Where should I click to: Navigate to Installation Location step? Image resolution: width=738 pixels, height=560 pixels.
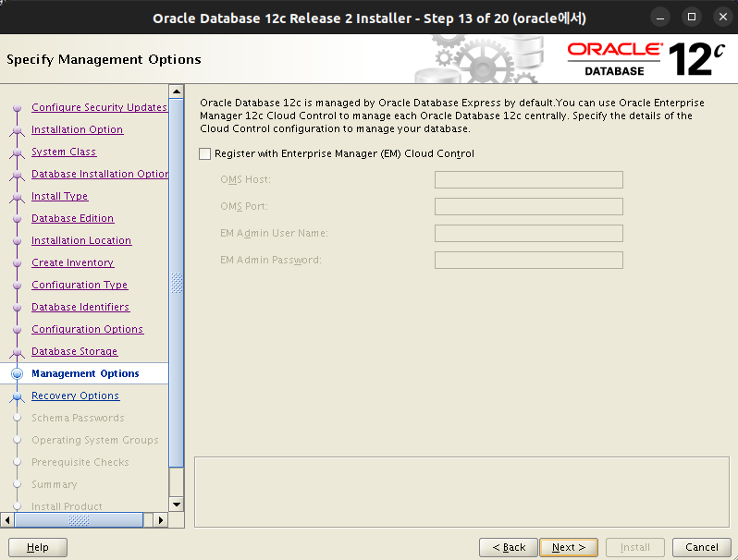81,240
